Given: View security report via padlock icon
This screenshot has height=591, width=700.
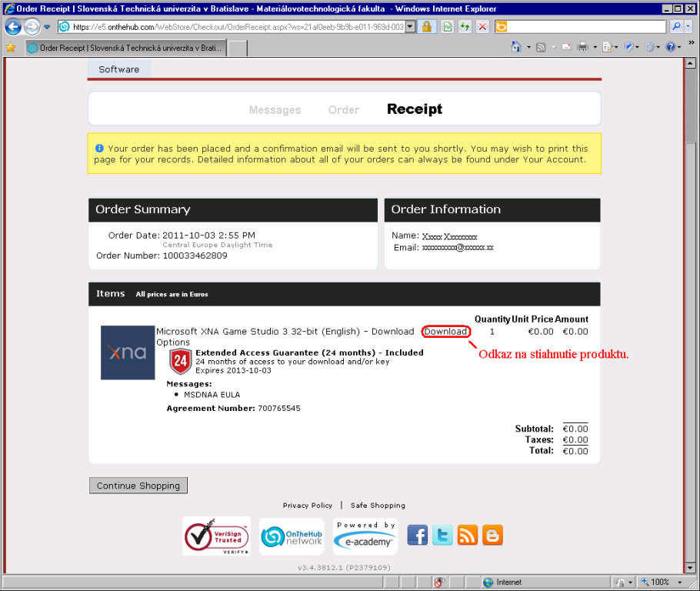Looking at the screenshot, I should tap(427, 27).
